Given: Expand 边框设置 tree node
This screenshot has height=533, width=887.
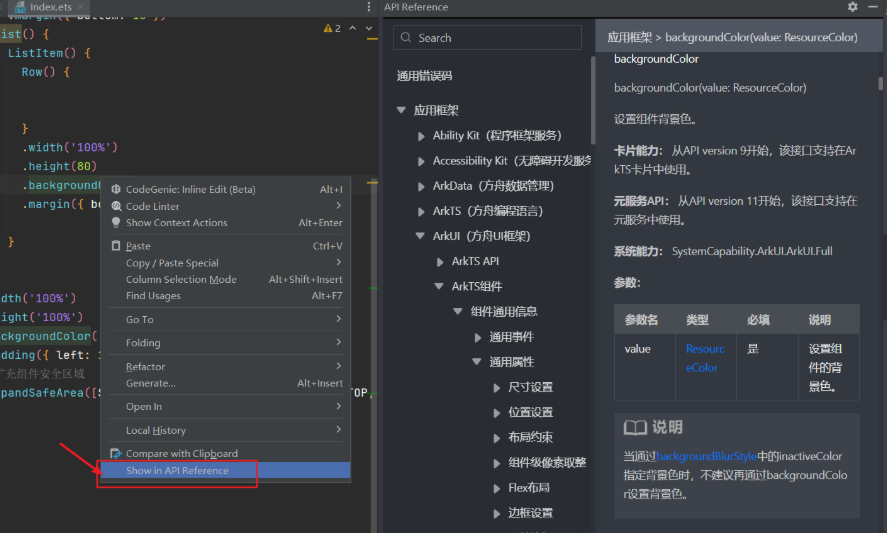Looking at the screenshot, I should (x=497, y=513).
